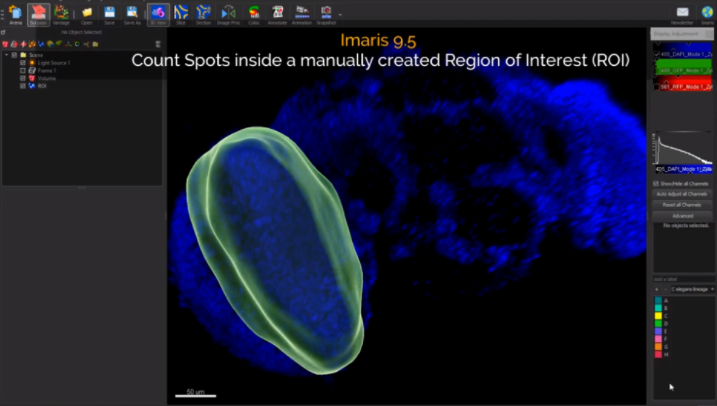Uncheck the 405_DAPI channel checkbox
Viewport: 717px width, 406px height.
click(x=657, y=54)
